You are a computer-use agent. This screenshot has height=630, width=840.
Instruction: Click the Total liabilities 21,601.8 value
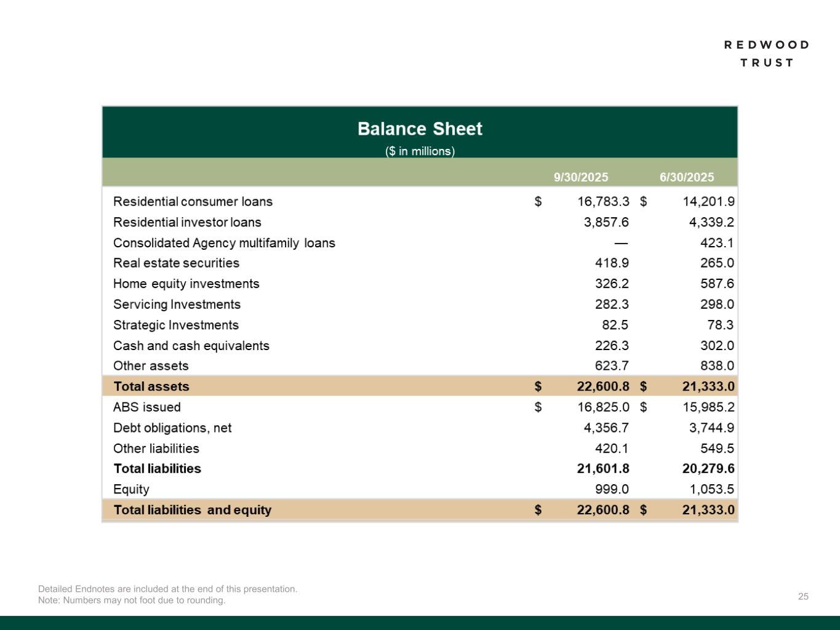click(x=602, y=469)
